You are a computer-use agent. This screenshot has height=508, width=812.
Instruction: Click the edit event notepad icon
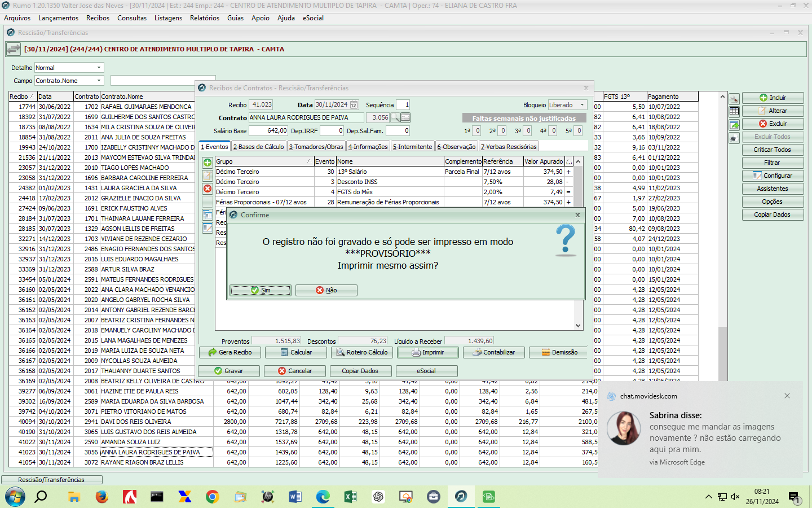pos(208,176)
